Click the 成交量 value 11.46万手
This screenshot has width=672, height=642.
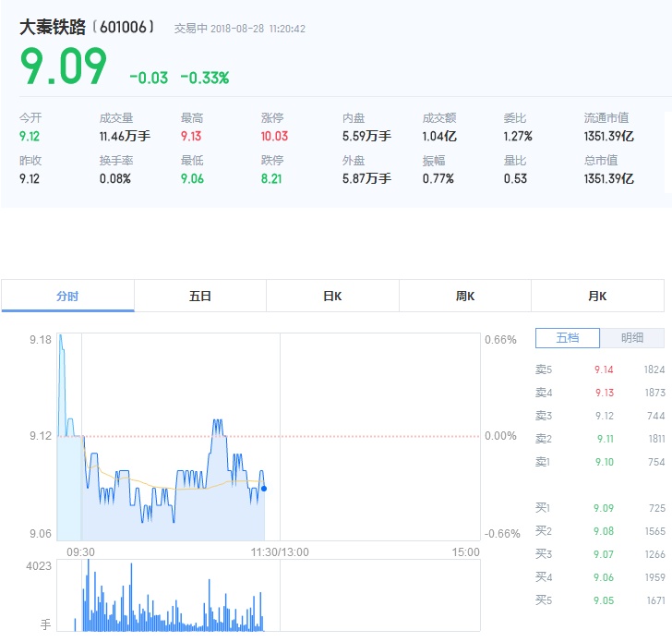(125, 137)
